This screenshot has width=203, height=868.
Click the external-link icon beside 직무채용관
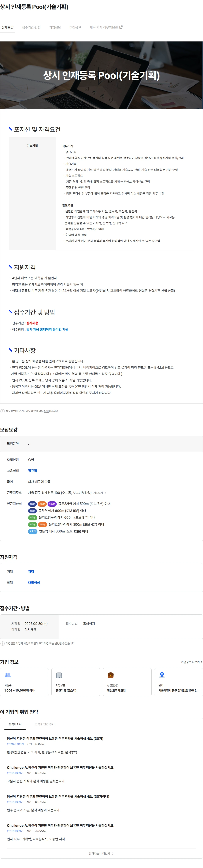tap(121, 27)
